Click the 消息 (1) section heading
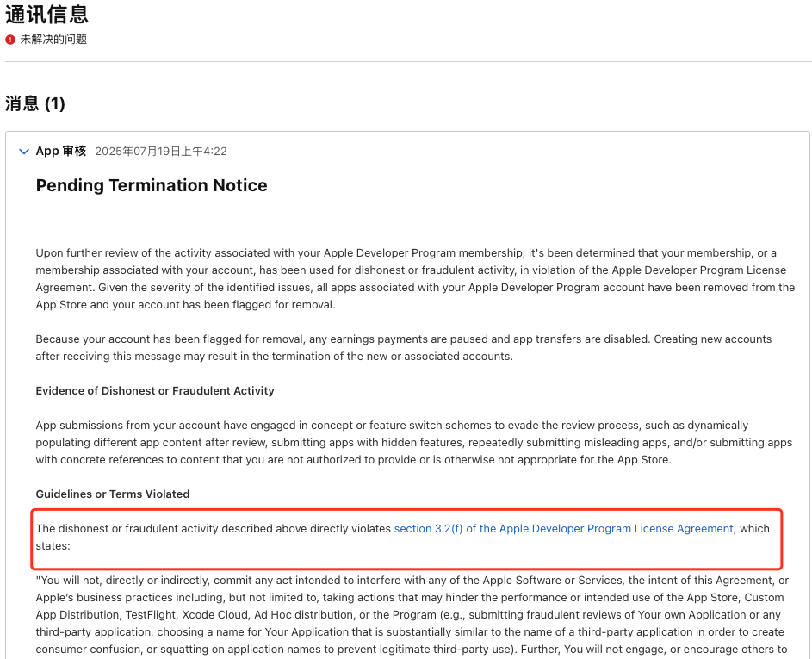Screen dimensions: 812x659 click(35, 103)
